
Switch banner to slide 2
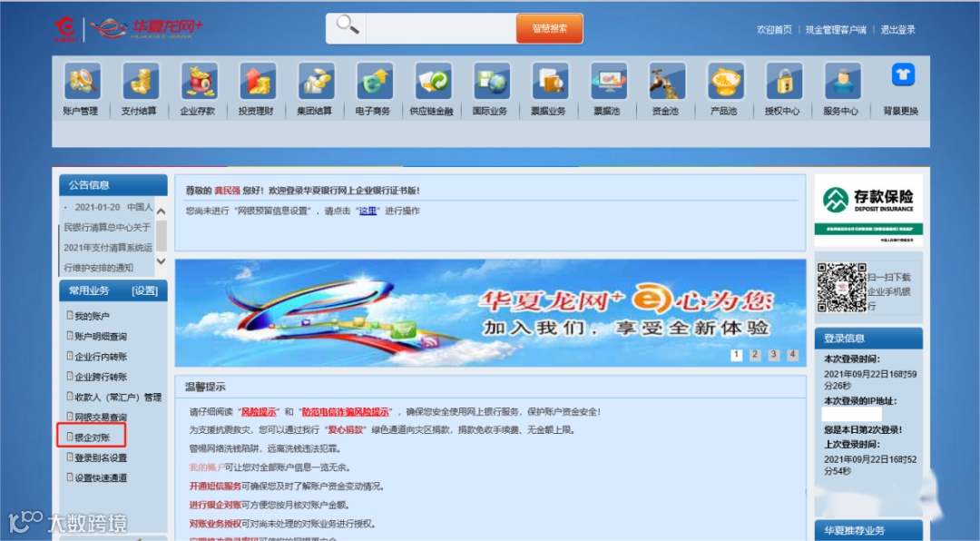(x=755, y=355)
